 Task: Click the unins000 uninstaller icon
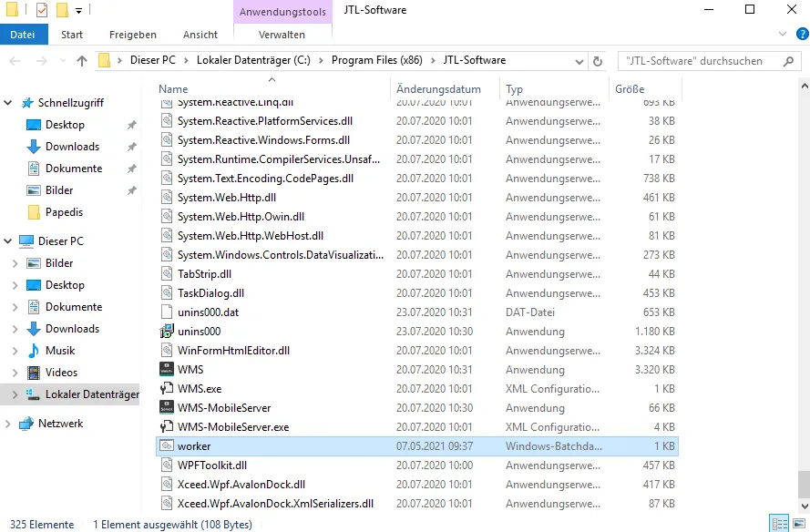[167, 331]
